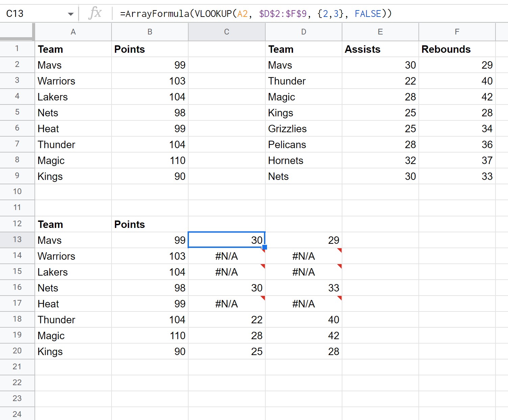Select cell A4 containing Lakers
508x420 pixels.
tap(73, 97)
